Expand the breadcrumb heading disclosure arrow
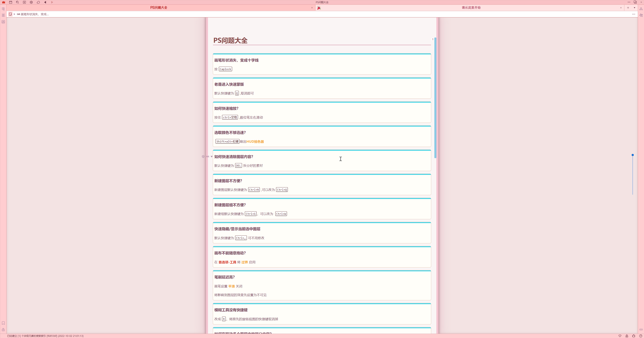This screenshot has width=644, height=338. pyautogui.click(x=15, y=14)
